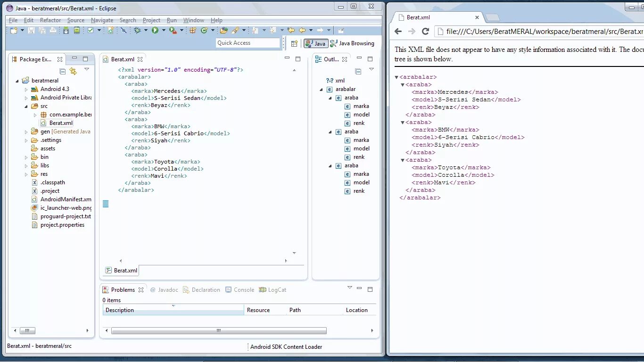Select the Berat.xml source tab at editor bottom

coord(121,270)
